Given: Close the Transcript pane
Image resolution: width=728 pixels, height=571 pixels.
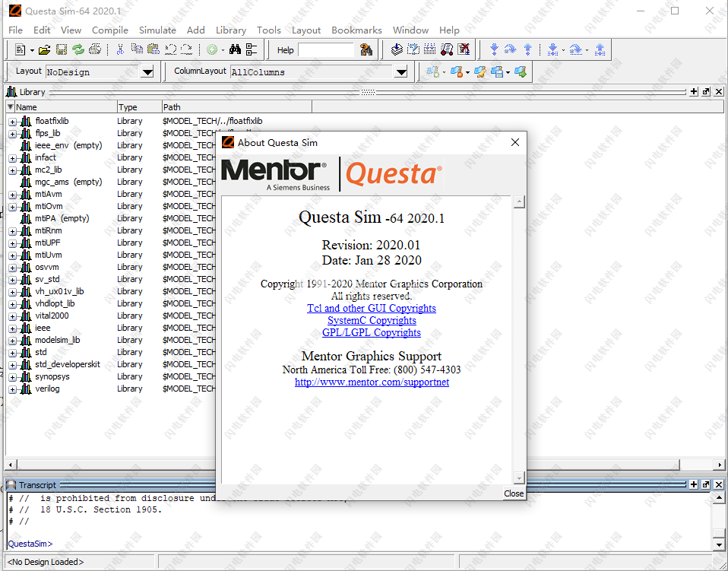Looking at the screenshot, I should [719, 484].
